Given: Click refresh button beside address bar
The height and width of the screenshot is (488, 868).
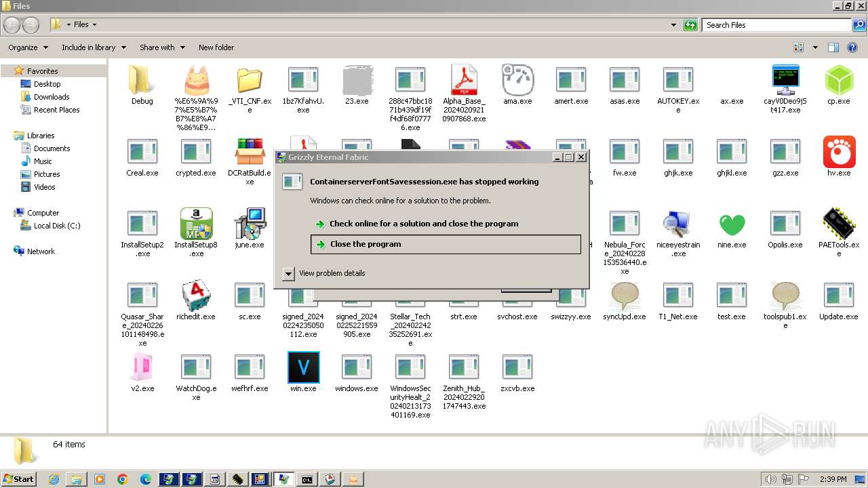Looking at the screenshot, I should 690,25.
